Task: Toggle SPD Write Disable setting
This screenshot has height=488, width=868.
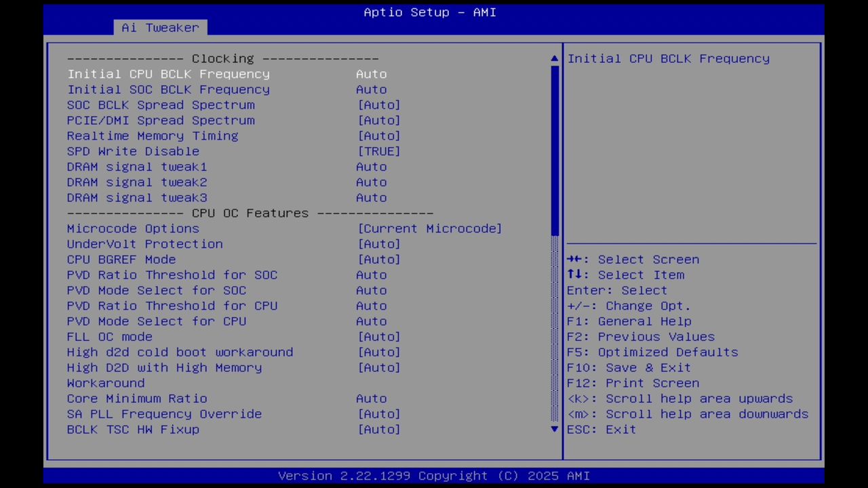Action: [133, 151]
